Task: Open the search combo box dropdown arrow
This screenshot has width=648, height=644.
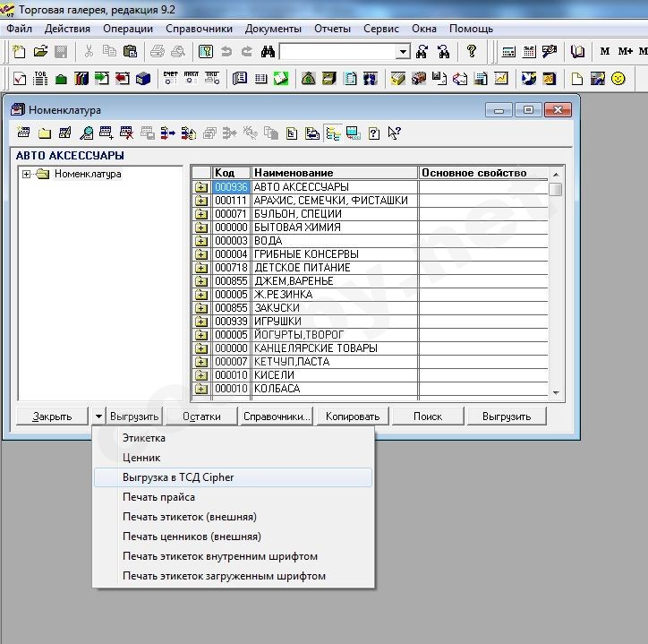Action: (403, 52)
